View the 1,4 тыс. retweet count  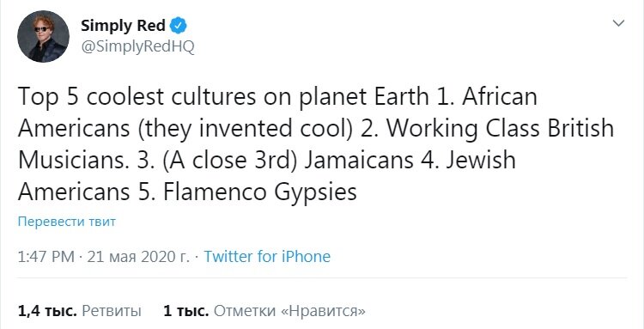coord(47,311)
